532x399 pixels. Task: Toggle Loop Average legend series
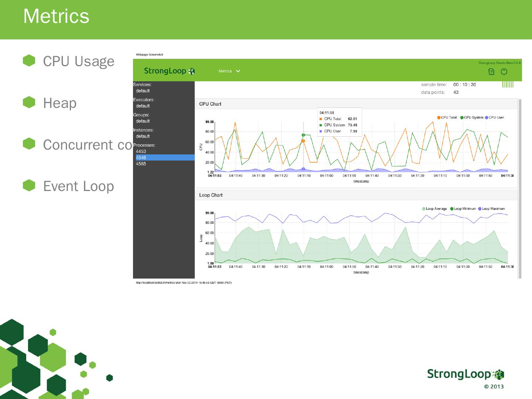pos(434,209)
